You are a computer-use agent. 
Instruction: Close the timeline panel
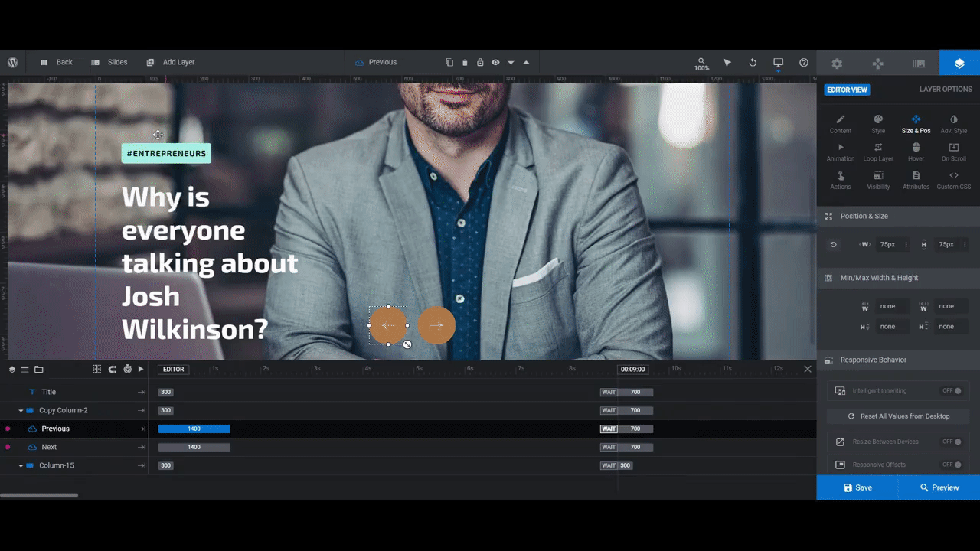click(x=808, y=369)
